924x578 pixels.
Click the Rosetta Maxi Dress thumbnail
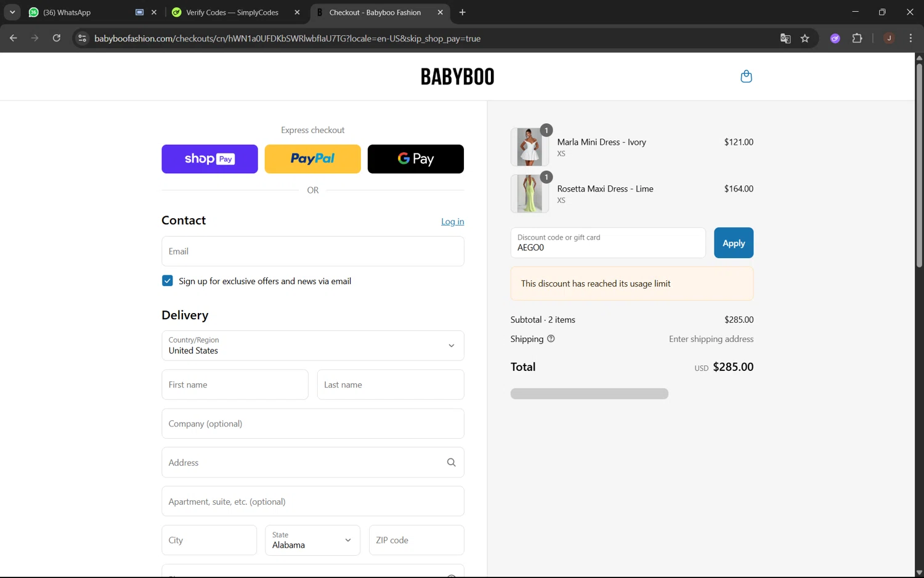pos(530,193)
